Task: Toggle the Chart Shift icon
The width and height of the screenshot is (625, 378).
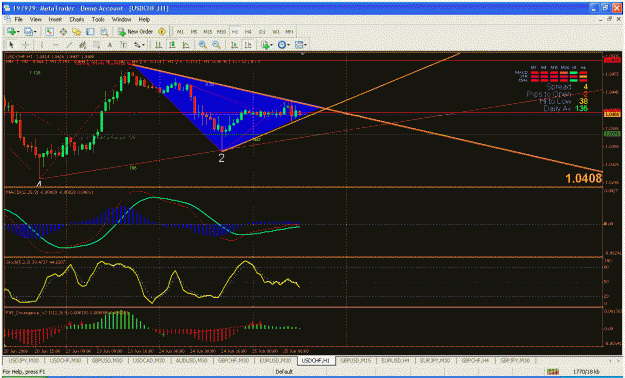Action: click(248, 45)
